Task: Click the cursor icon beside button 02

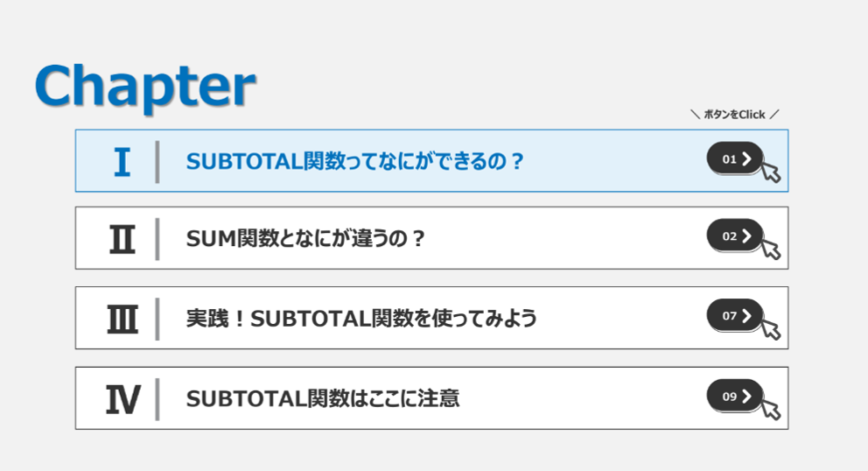Action: point(771,249)
